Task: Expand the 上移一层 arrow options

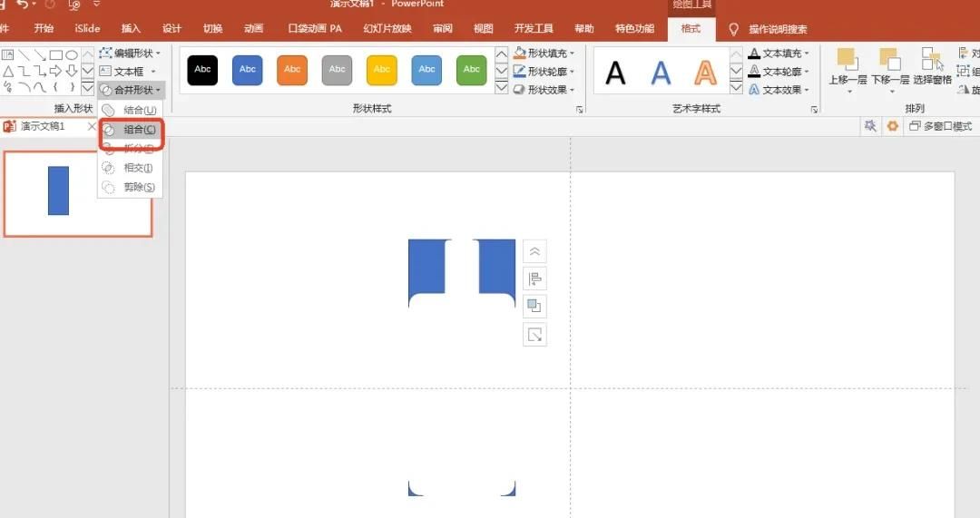Action: 848,92
